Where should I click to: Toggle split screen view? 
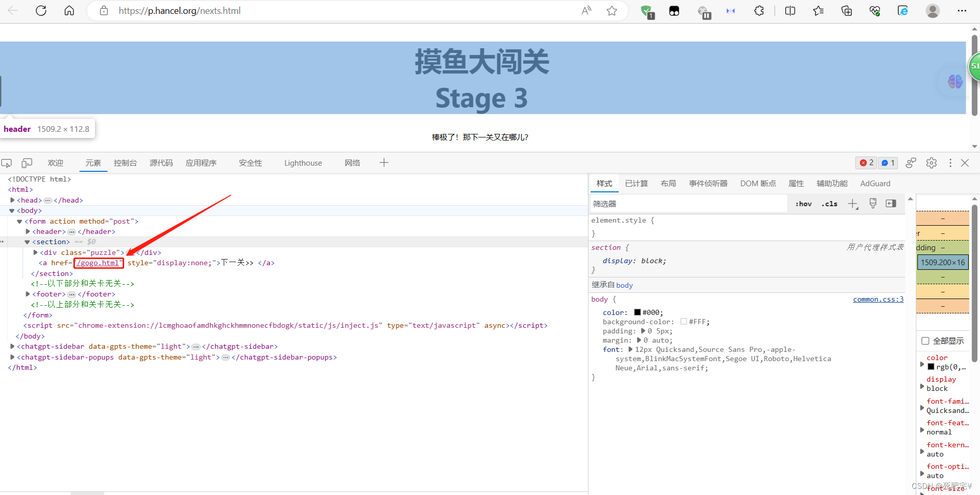point(790,11)
